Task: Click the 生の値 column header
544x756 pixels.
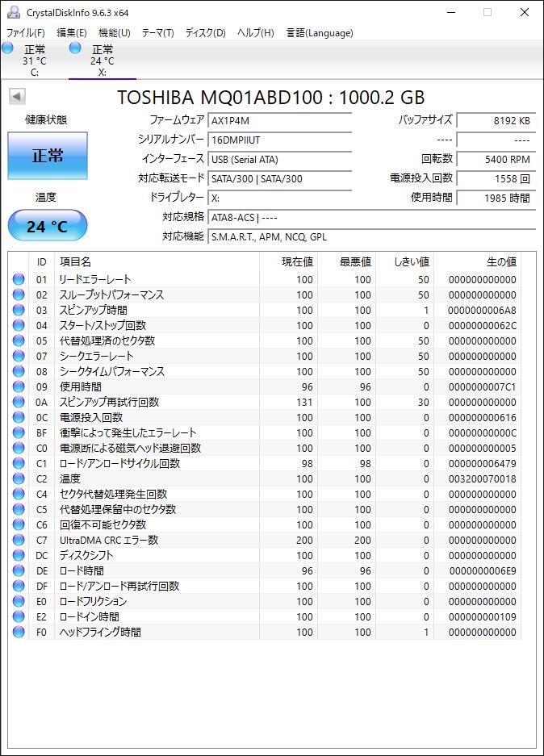Action: click(478, 261)
